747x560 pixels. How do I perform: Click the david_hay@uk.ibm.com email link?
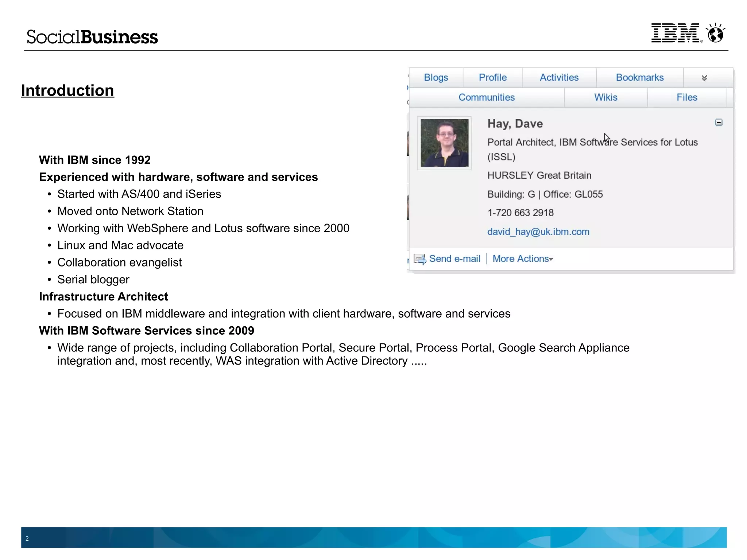pyautogui.click(x=538, y=232)
